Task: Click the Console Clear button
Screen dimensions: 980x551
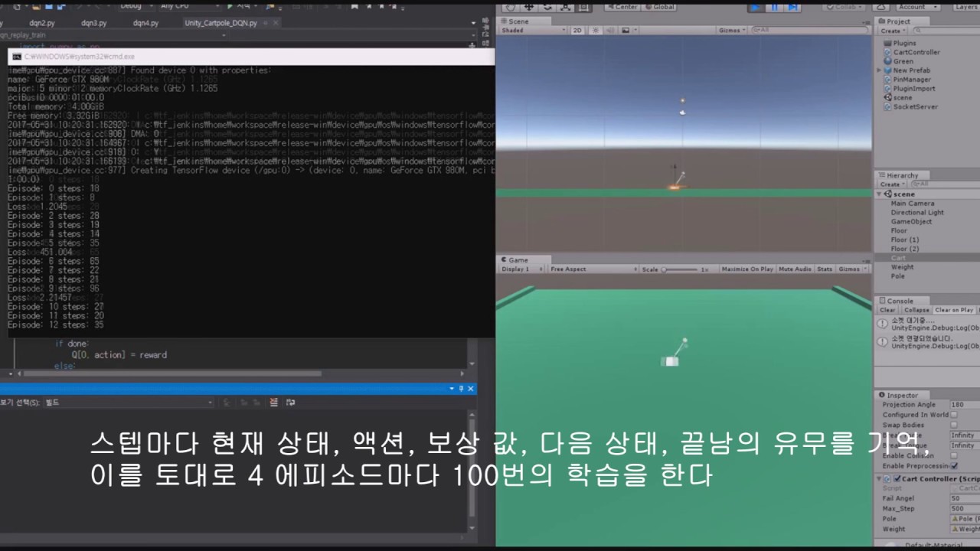Action: [x=887, y=310]
